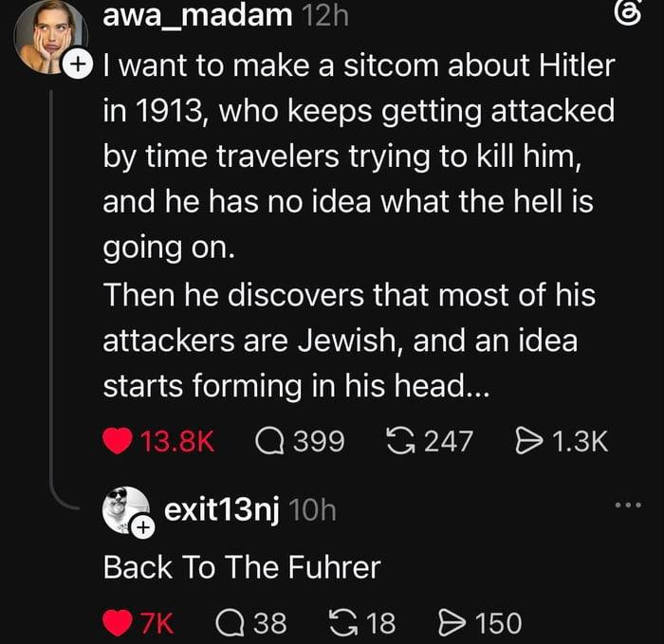Open exit13nj's profile from username
Screen dimensions: 664x644
click(x=221, y=509)
